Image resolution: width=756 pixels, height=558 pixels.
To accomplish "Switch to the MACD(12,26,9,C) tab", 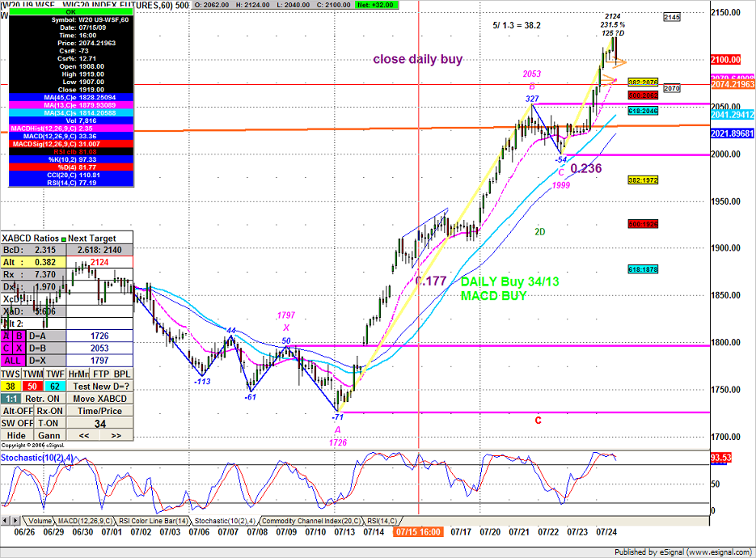I will [85, 521].
